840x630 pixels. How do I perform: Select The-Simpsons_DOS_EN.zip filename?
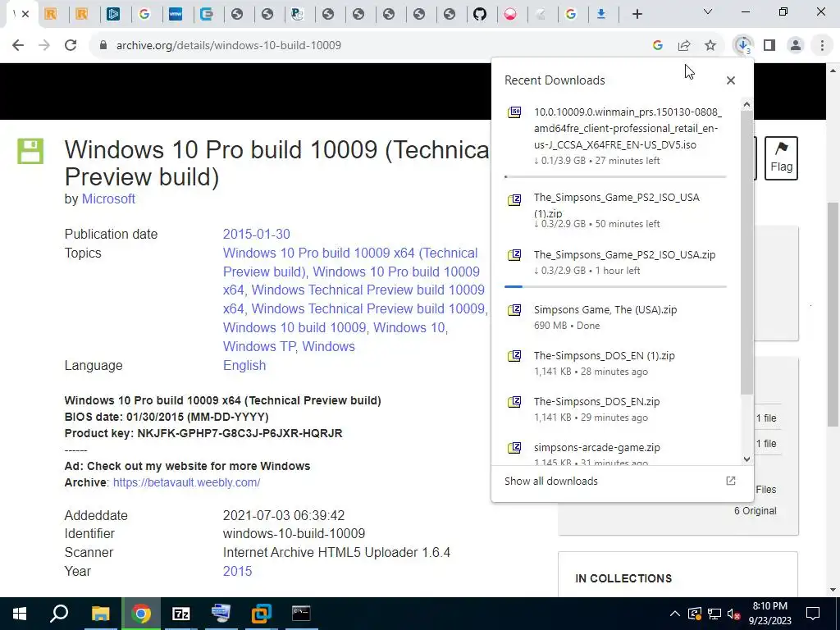tap(597, 402)
